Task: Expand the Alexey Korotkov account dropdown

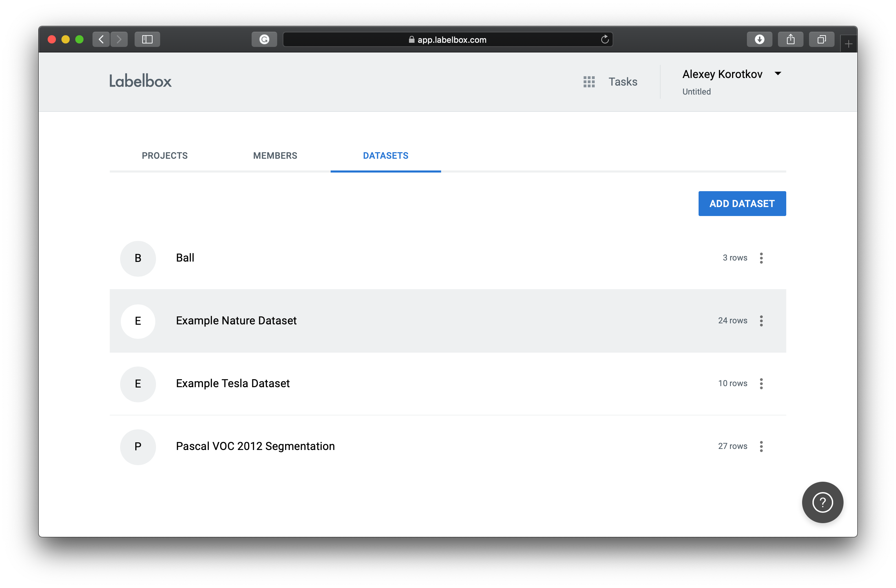Action: (778, 74)
